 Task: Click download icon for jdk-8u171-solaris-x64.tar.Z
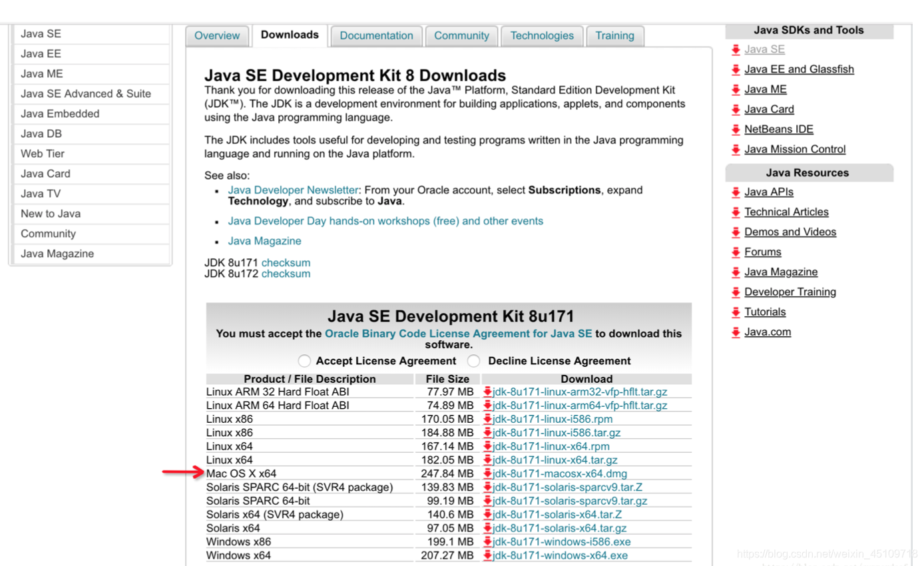[487, 515]
